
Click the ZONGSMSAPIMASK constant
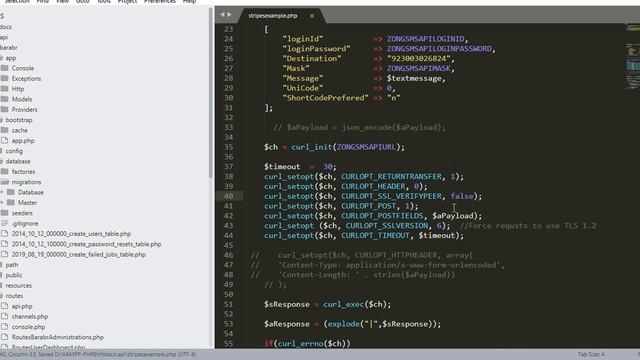point(418,68)
